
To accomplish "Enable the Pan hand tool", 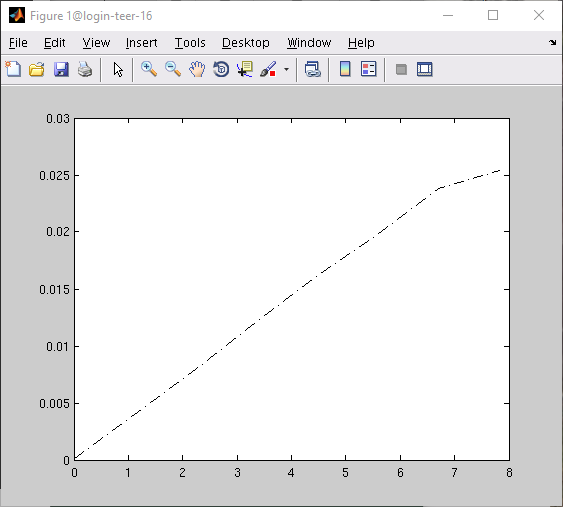I will point(197,69).
